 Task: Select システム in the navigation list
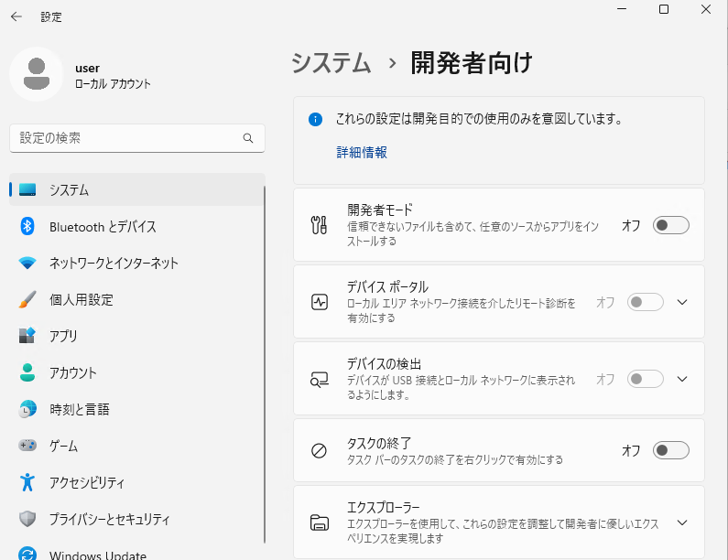[69, 189]
